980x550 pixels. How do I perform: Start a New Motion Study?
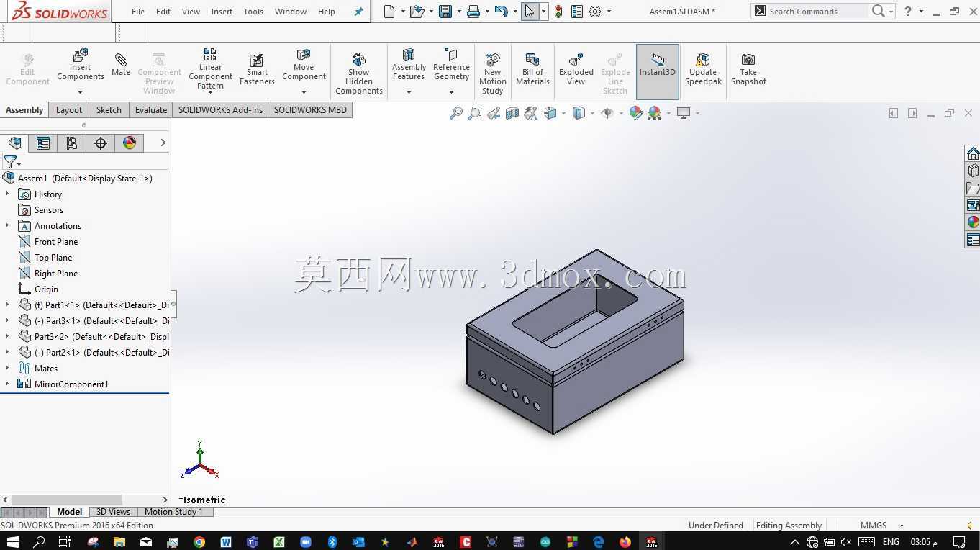[x=493, y=73]
